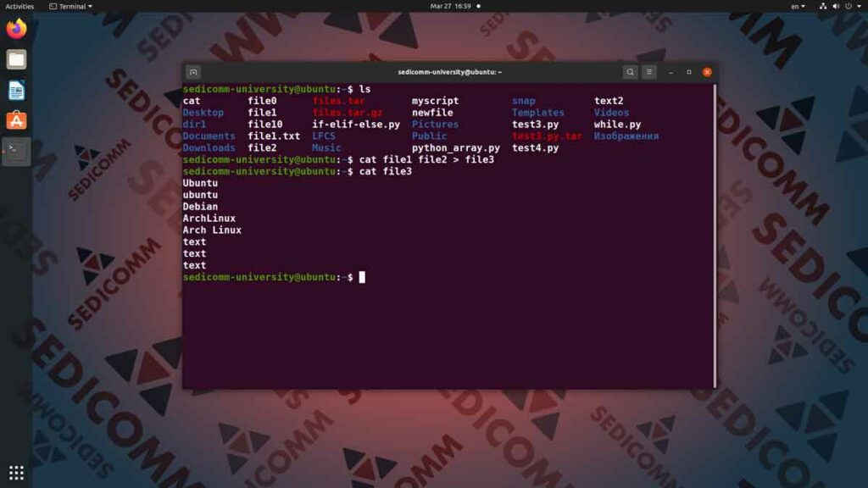Click 'Debian' output line

click(x=200, y=207)
